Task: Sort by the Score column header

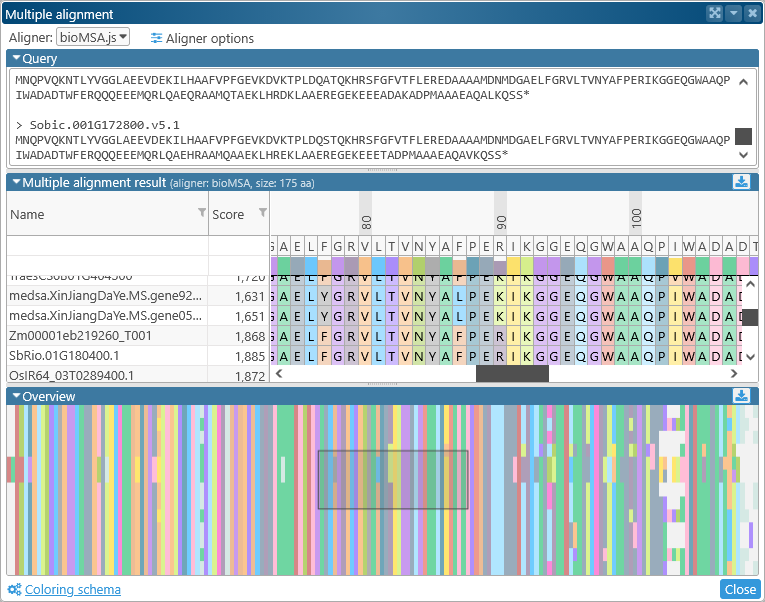Action: tap(228, 214)
